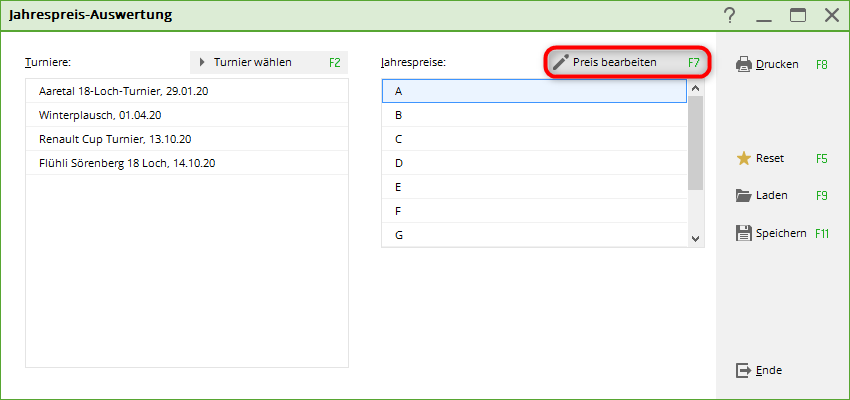Click the Jahrespreise scrollbar thumb
This screenshot has width=850, height=400.
click(696, 141)
